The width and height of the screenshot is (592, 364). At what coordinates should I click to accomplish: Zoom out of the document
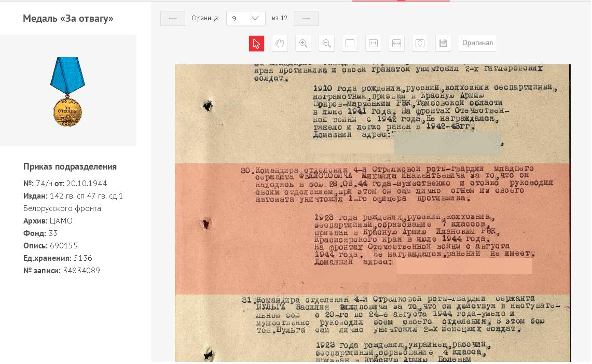click(x=326, y=44)
